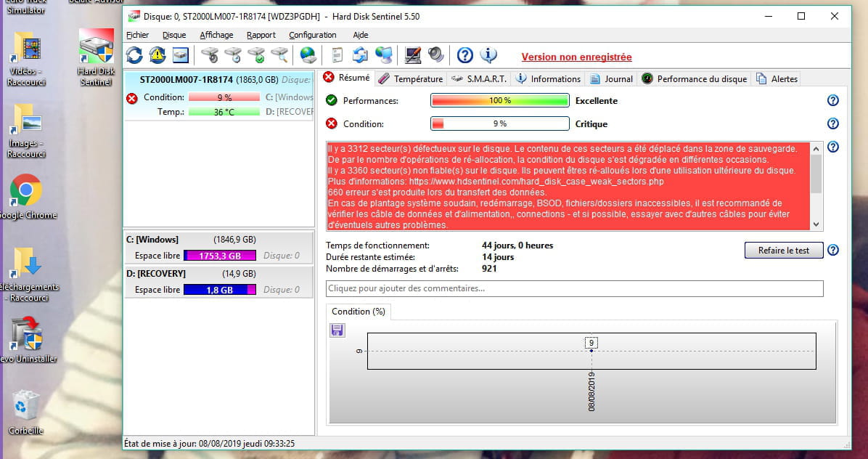Viewport: 868px width, 459px height.
Task: Select the Résumé tab
Action: pos(346,78)
